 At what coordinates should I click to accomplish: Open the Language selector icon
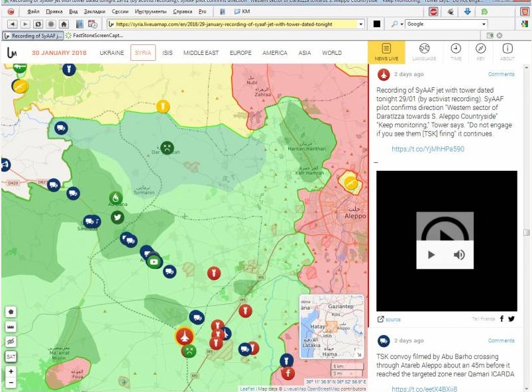tap(424, 52)
